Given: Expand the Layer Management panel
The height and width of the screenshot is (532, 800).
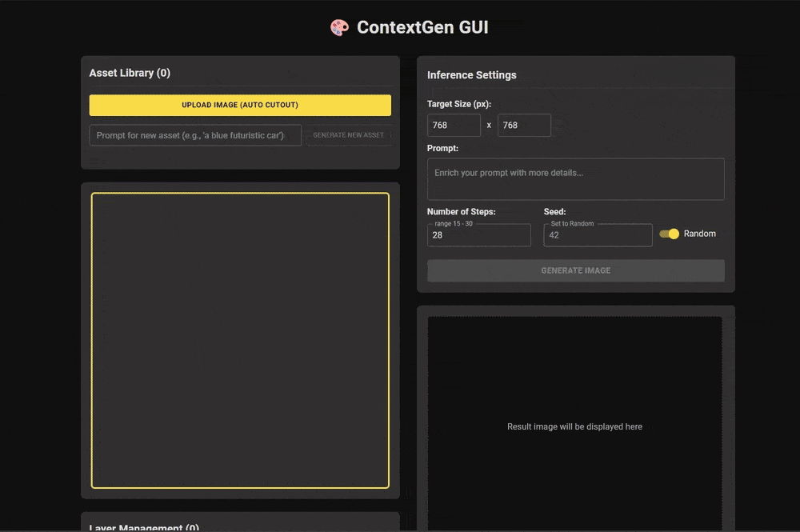Looking at the screenshot, I should pos(143,527).
